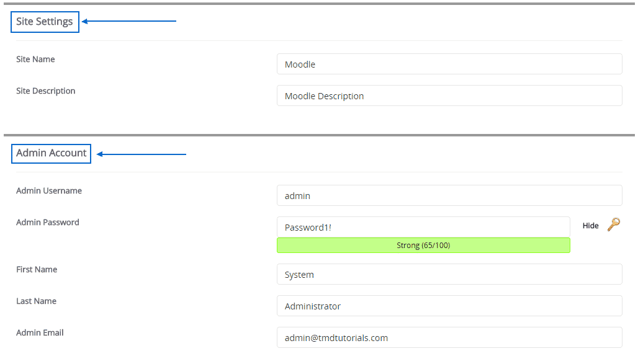Click inside the Site Description field
638x364 pixels.
click(449, 95)
